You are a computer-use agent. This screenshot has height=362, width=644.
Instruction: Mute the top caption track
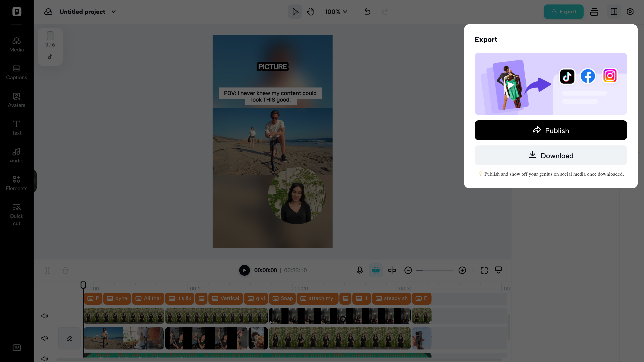pyautogui.click(x=45, y=315)
